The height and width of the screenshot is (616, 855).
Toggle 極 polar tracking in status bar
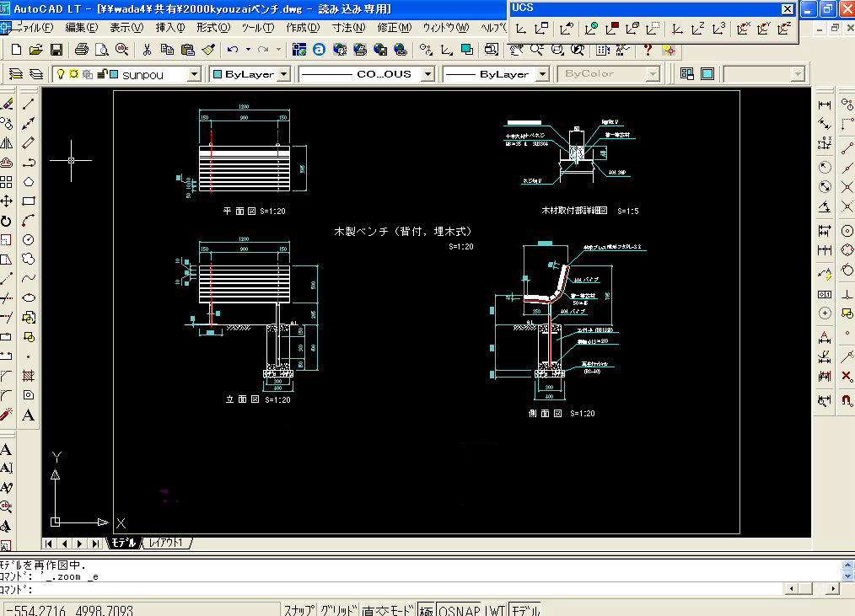426,610
